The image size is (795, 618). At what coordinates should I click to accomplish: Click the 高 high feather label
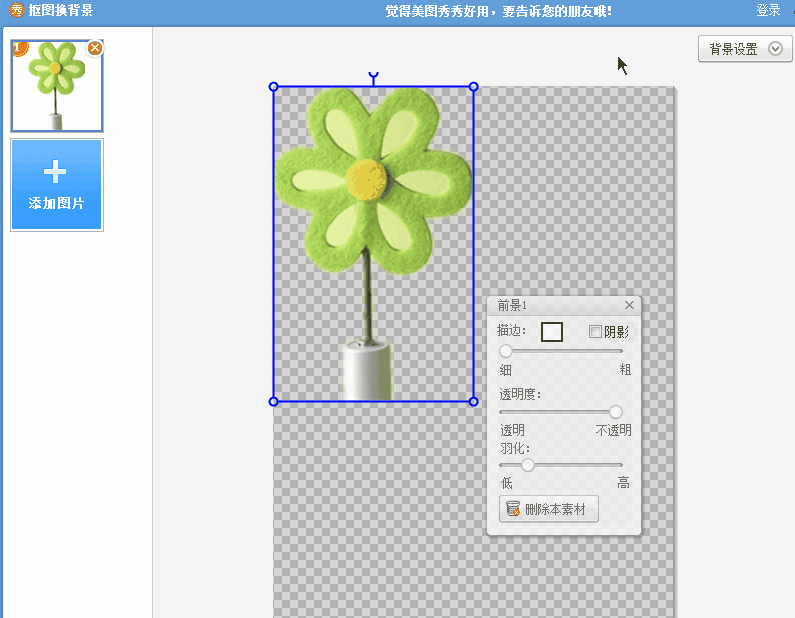tap(623, 483)
